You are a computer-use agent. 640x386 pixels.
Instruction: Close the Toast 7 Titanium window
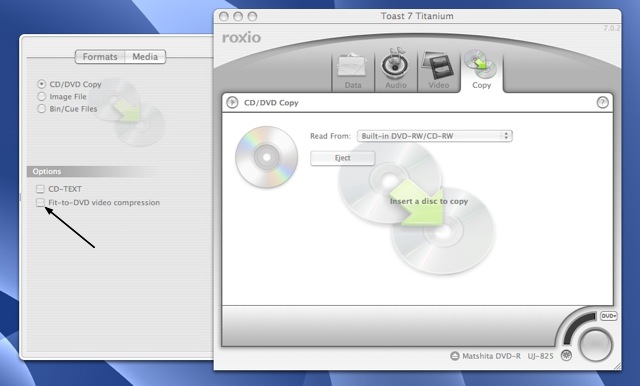click(224, 16)
